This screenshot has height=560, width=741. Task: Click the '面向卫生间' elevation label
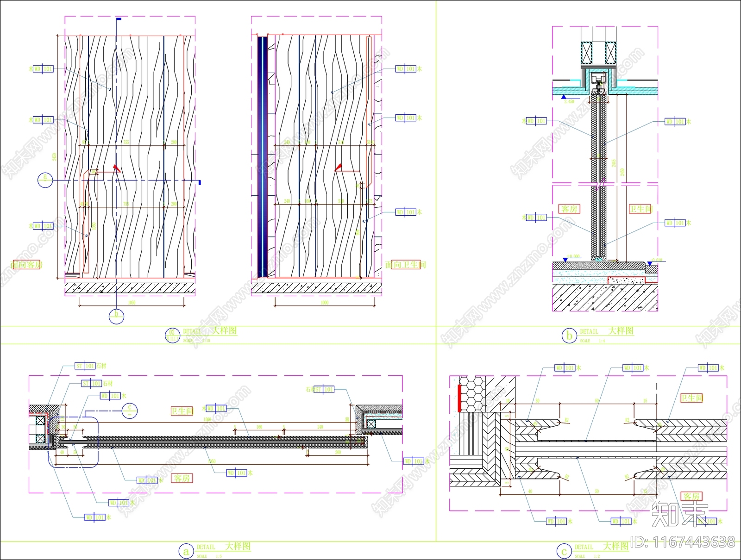pos(406,265)
